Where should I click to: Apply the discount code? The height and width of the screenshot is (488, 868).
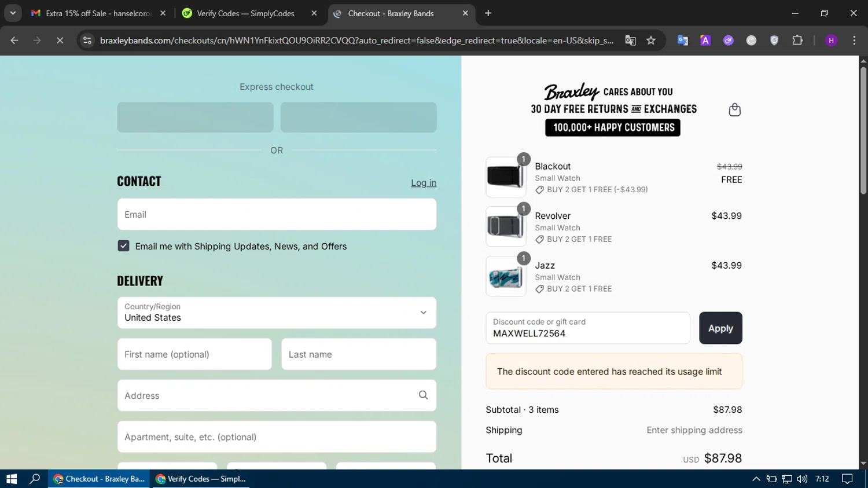(x=720, y=328)
